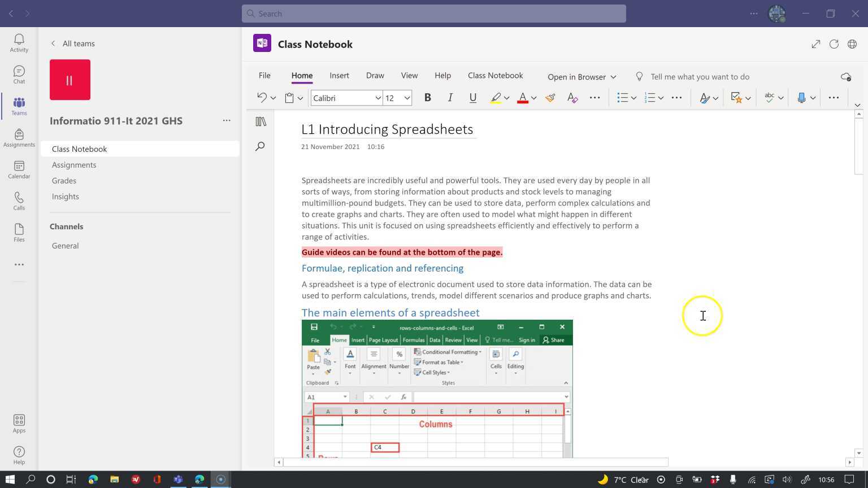Toggle bold formatting in the ribbon
Image resolution: width=868 pixels, height=488 pixels.
point(427,98)
